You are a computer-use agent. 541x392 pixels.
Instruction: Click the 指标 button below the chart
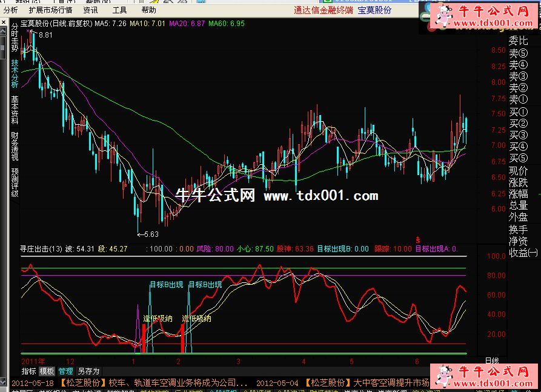pyautogui.click(x=28, y=371)
